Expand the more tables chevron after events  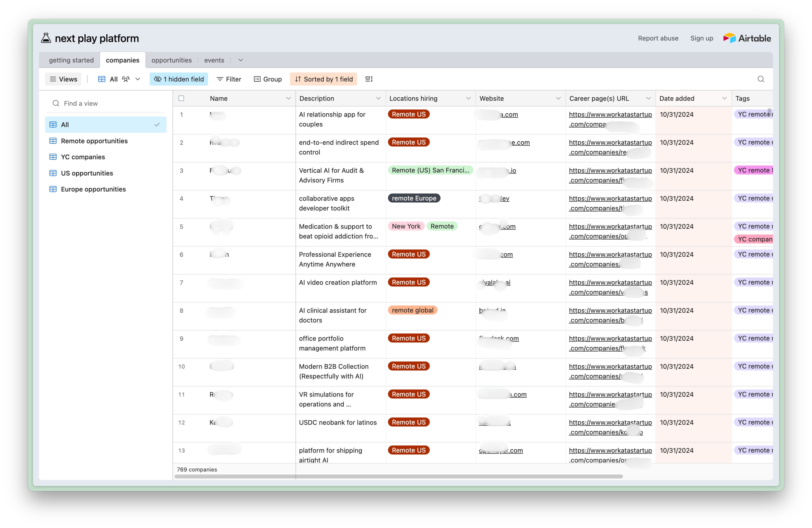pyautogui.click(x=240, y=60)
